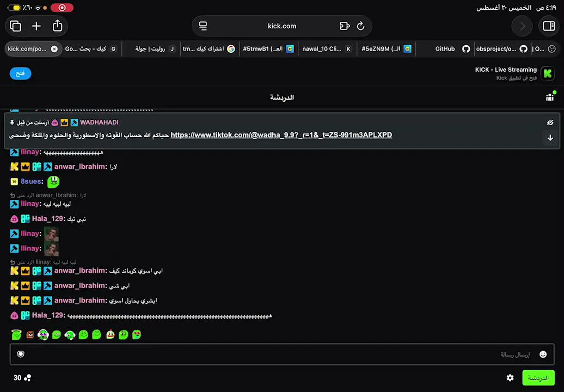The height and width of the screenshot is (392, 564).
Task: Switch to the #5tmwB1 tab
Action: (x=268, y=49)
